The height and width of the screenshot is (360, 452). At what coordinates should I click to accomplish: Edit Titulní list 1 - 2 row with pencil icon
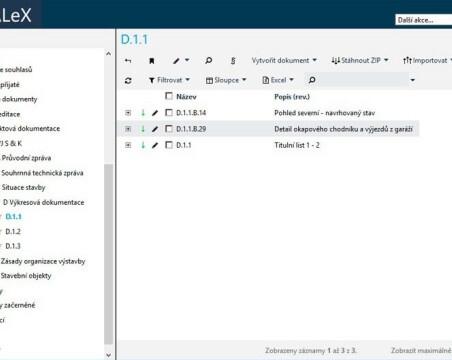coord(155,145)
